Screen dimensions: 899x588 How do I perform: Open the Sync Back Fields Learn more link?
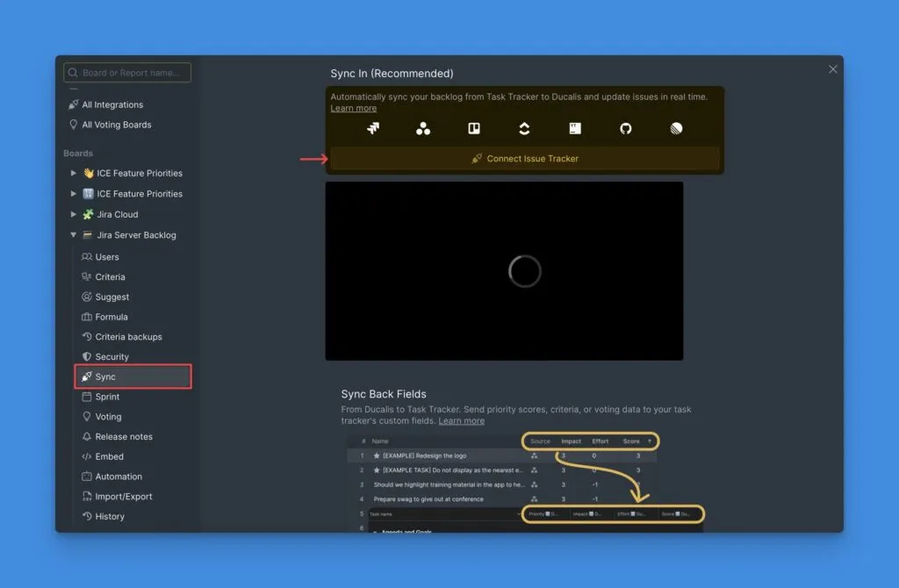[x=464, y=420]
